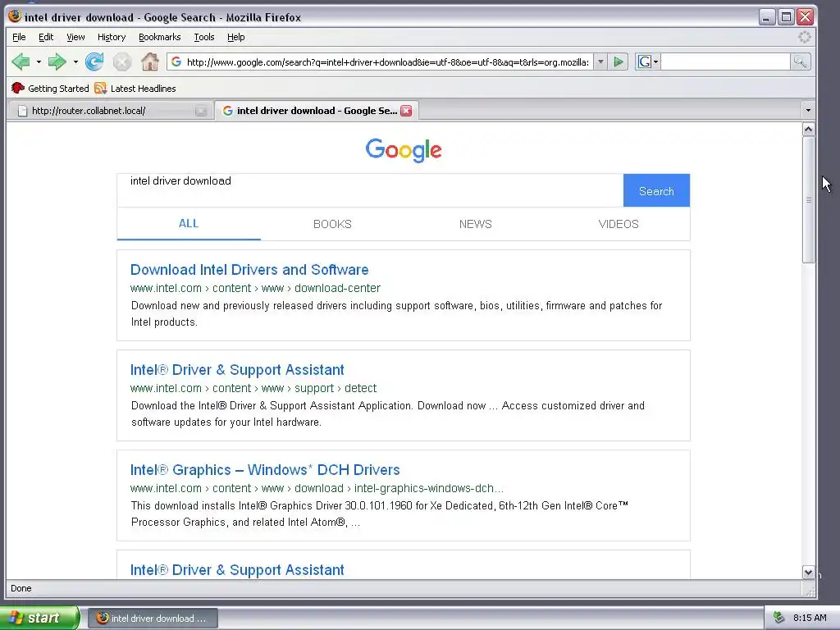Image resolution: width=840 pixels, height=630 pixels.
Task: Click the Getting Started bookmark icon
Action: pos(18,89)
